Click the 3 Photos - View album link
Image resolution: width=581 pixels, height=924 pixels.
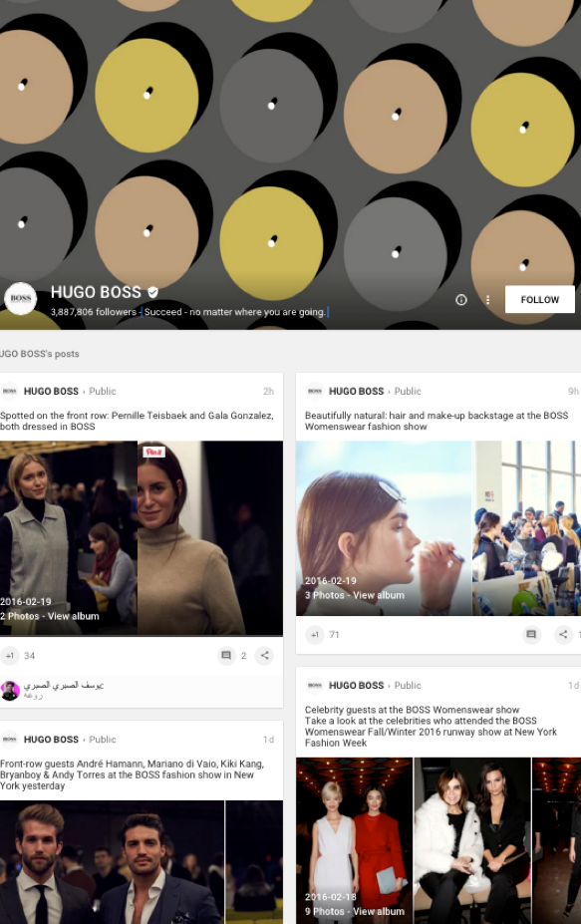[354, 595]
